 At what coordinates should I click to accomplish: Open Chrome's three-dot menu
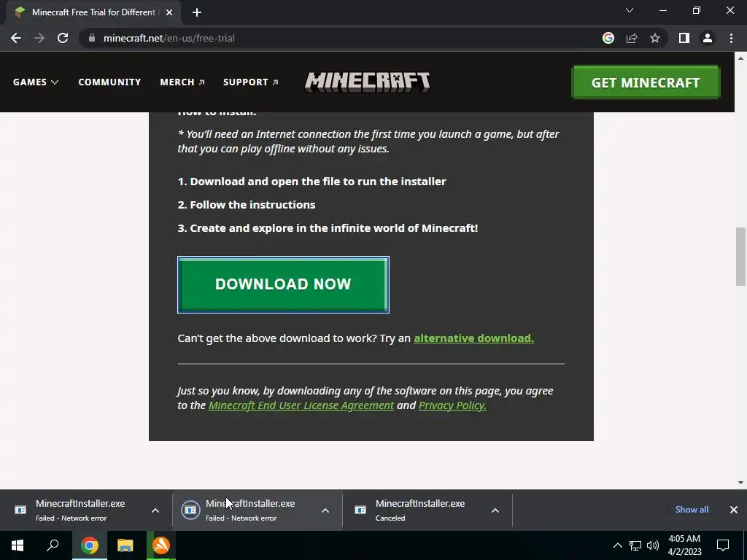click(731, 38)
